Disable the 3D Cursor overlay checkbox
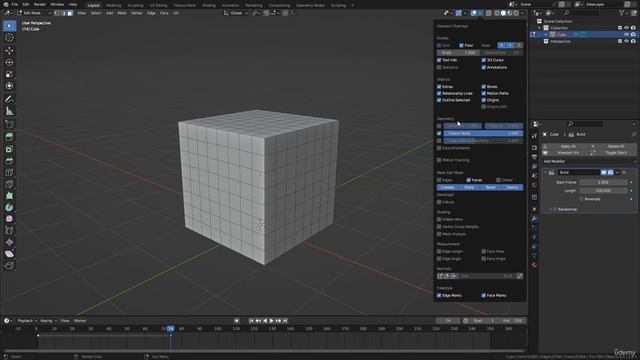The width and height of the screenshot is (640, 360). 484,60
